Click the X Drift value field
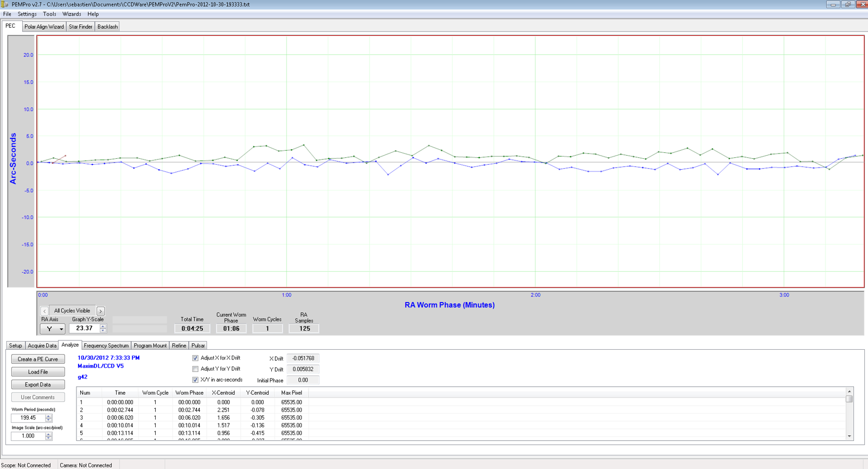Screen dimensions: 868x469 tap(303, 358)
